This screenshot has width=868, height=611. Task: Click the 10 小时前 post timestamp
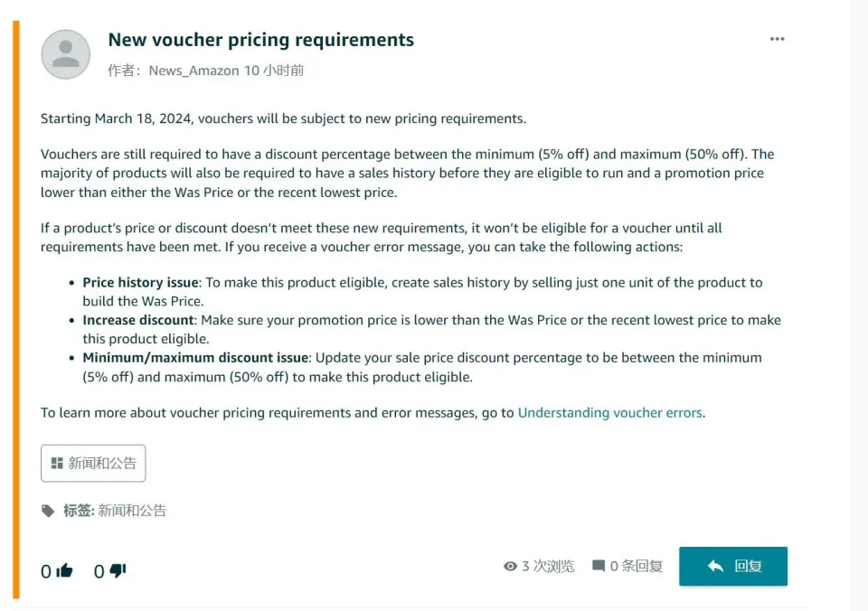click(274, 70)
